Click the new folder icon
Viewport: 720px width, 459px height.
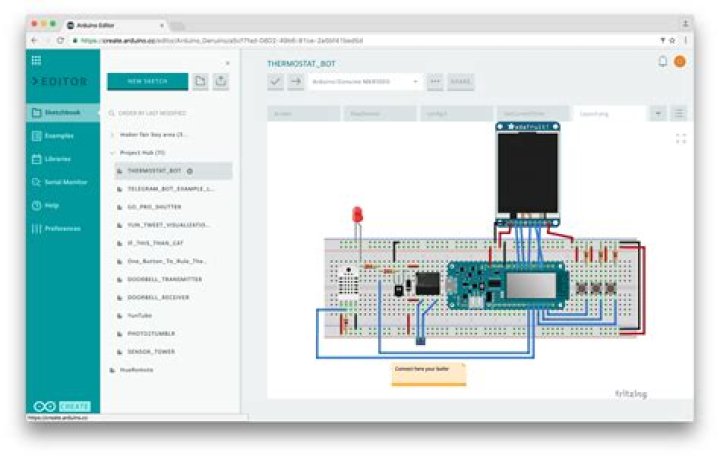200,82
